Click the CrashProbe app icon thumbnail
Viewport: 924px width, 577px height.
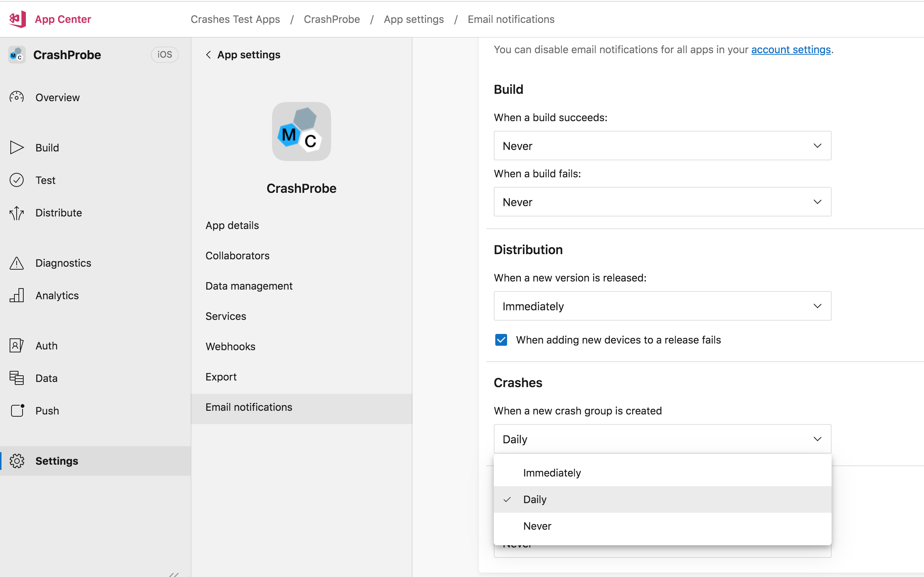[x=301, y=131]
